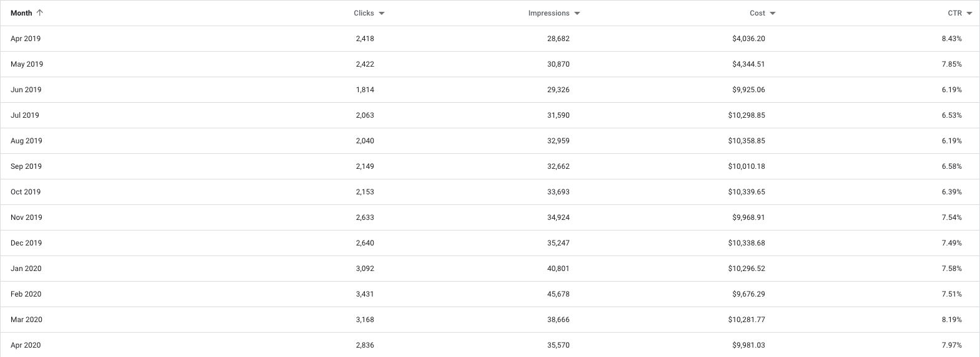This screenshot has width=980, height=357.
Task: Click the Impressions header text
Action: coord(549,13)
